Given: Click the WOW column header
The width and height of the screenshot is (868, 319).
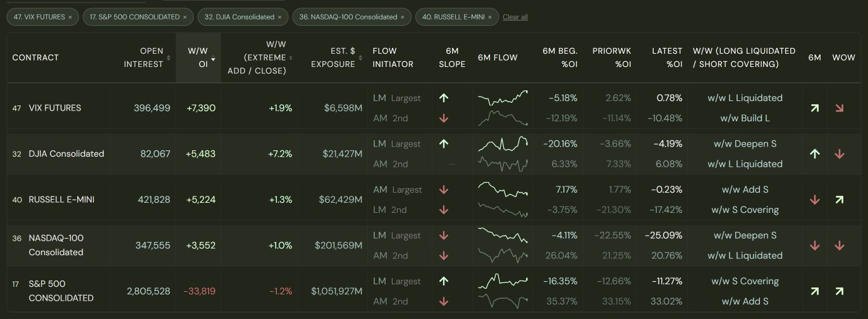Looking at the screenshot, I should [x=843, y=57].
